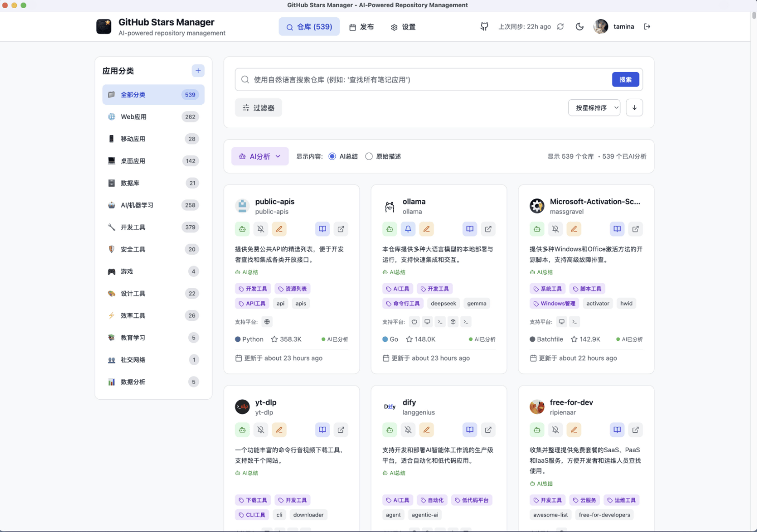Reverse sort order with the arrow button
The image size is (757, 532).
point(634,108)
